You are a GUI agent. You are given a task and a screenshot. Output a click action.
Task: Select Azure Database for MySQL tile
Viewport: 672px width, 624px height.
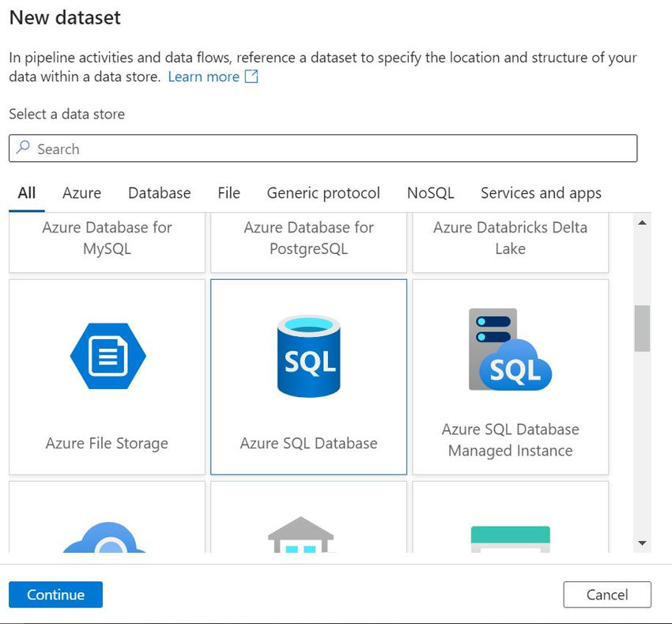[x=108, y=242]
